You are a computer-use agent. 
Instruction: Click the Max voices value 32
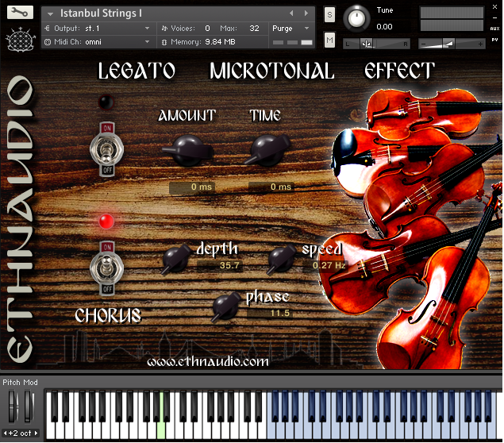(254, 29)
